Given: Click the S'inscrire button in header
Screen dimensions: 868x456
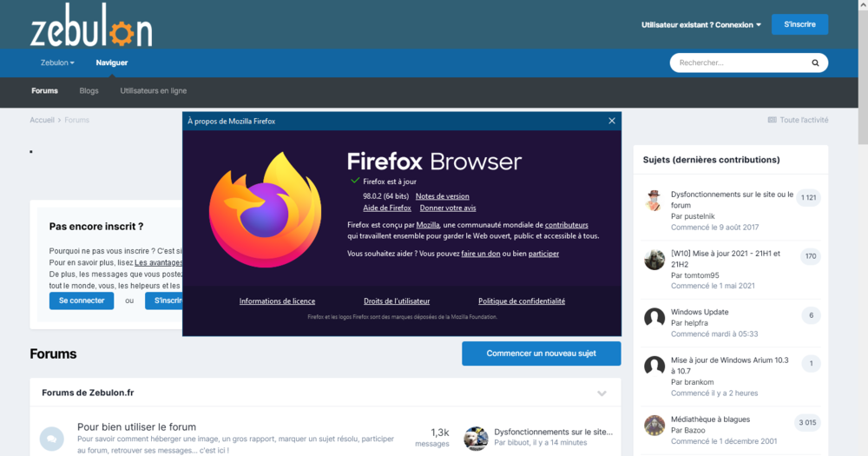Looking at the screenshot, I should tap(799, 24).
